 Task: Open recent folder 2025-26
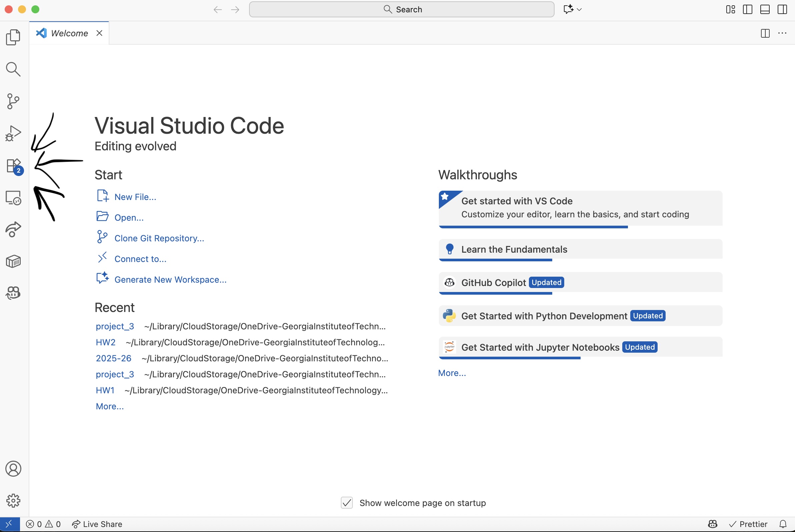tap(113, 358)
